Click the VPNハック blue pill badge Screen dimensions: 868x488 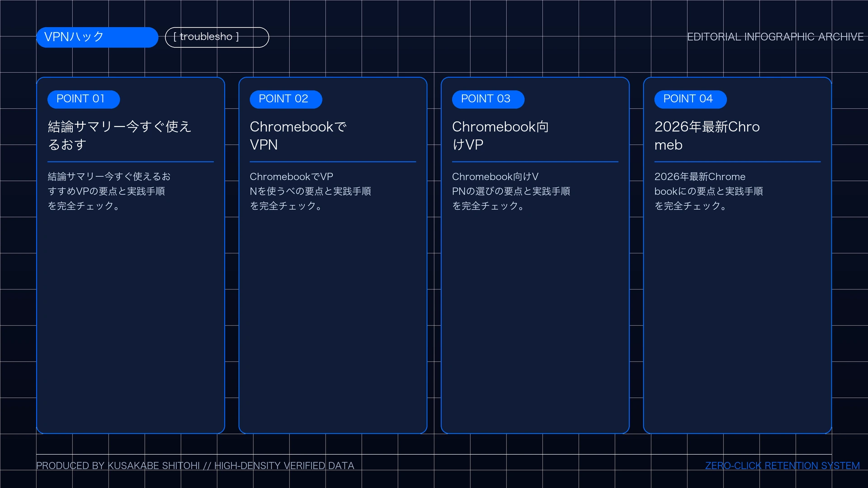[x=97, y=37]
